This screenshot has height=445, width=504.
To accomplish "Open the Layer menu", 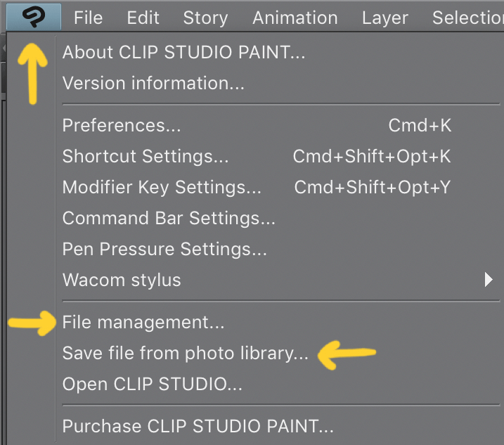I will tap(385, 18).
